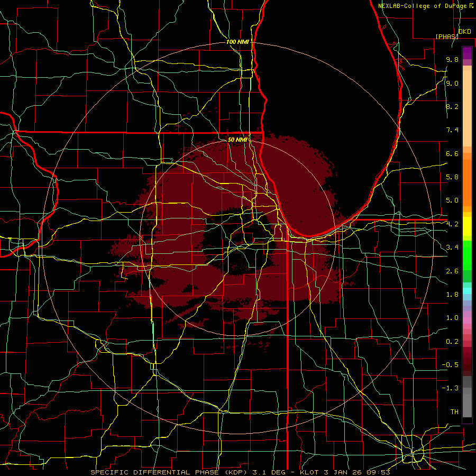Click the 100 NMI range ring label
This screenshot has width=476, height=476.
[237, 42]
